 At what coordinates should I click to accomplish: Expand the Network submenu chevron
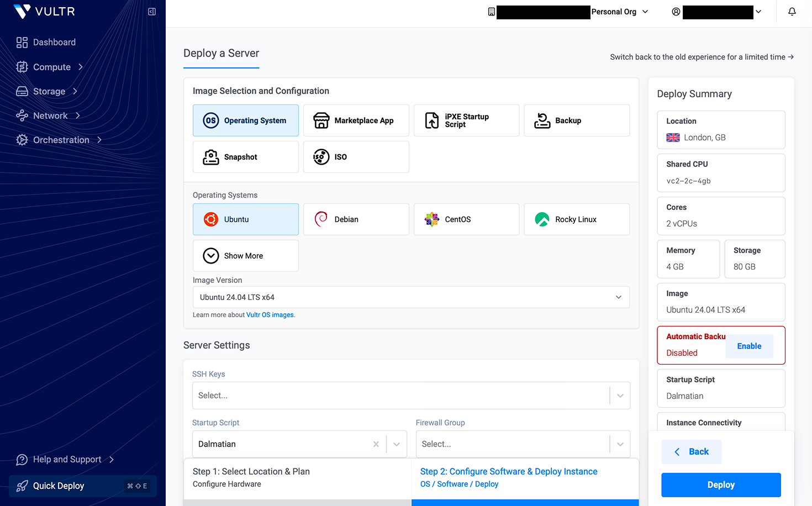pyautogui.click(x=78, y=115)
